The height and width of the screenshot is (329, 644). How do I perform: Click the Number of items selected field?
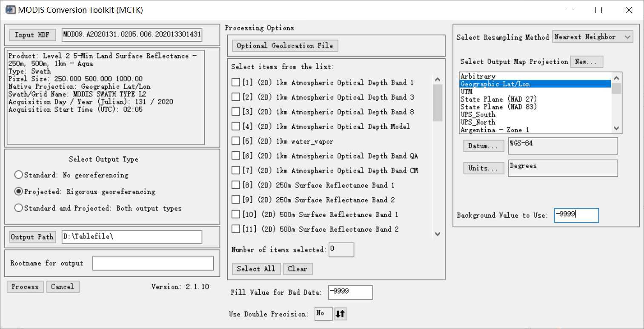pos(341,250)
